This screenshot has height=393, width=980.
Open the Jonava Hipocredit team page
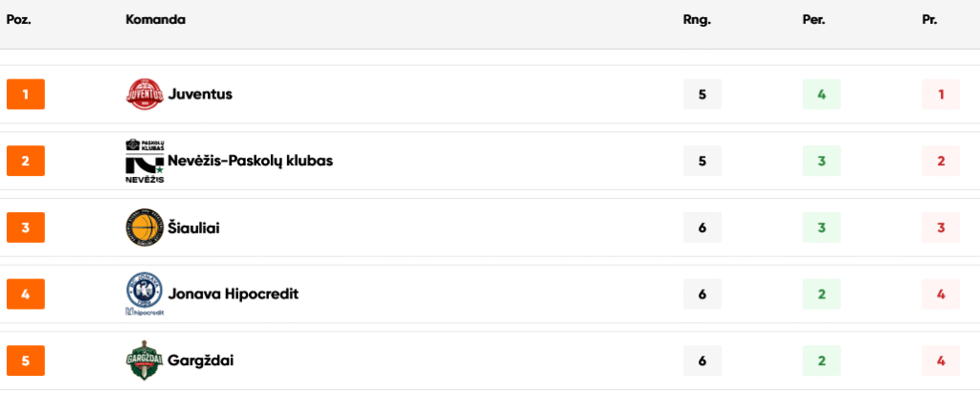pyautogui.click(x=234, y=294)
